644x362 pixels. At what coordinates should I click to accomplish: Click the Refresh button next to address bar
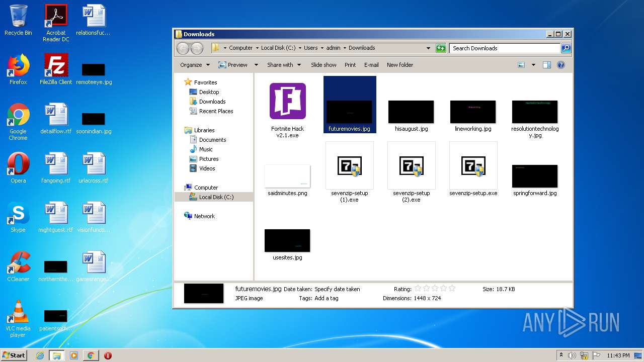click(441, 48)
